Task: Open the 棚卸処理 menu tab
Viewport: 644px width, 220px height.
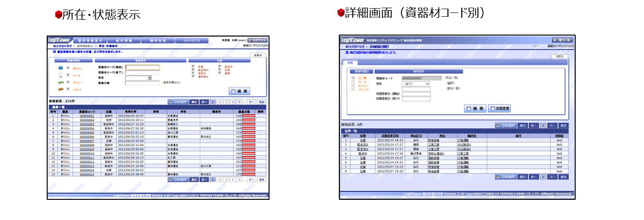Action: (157, 41)
